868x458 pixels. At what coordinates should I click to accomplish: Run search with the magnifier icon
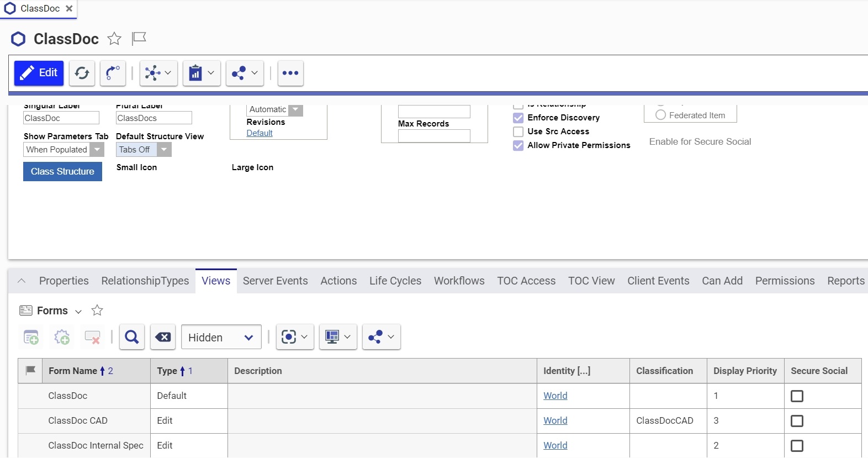tap(132, 337)
